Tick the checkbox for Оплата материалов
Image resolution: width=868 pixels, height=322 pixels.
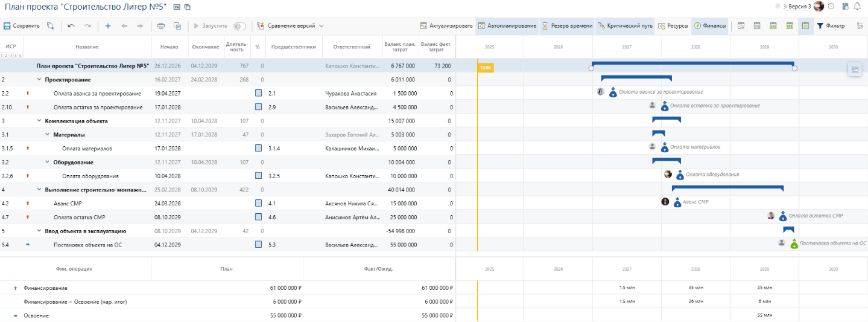tap(258, 148)
